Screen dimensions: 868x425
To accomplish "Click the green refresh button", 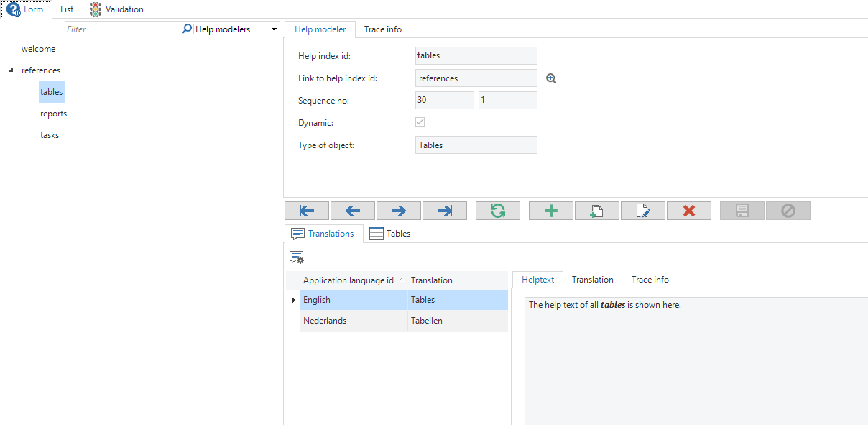I will (498, 211).
